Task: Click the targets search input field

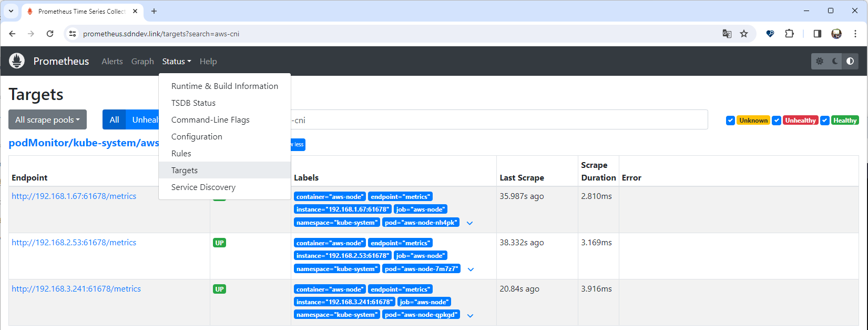Action: click(x=498, y=119)
